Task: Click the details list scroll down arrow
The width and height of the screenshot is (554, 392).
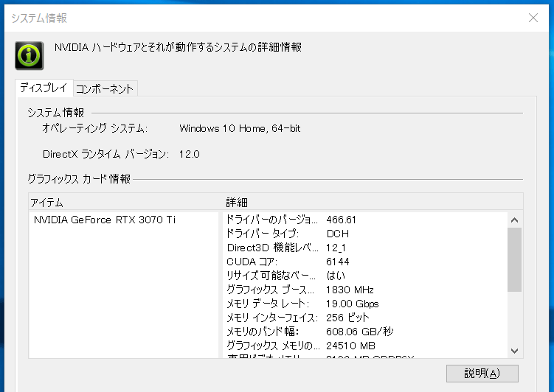Action: coord(514,351)
